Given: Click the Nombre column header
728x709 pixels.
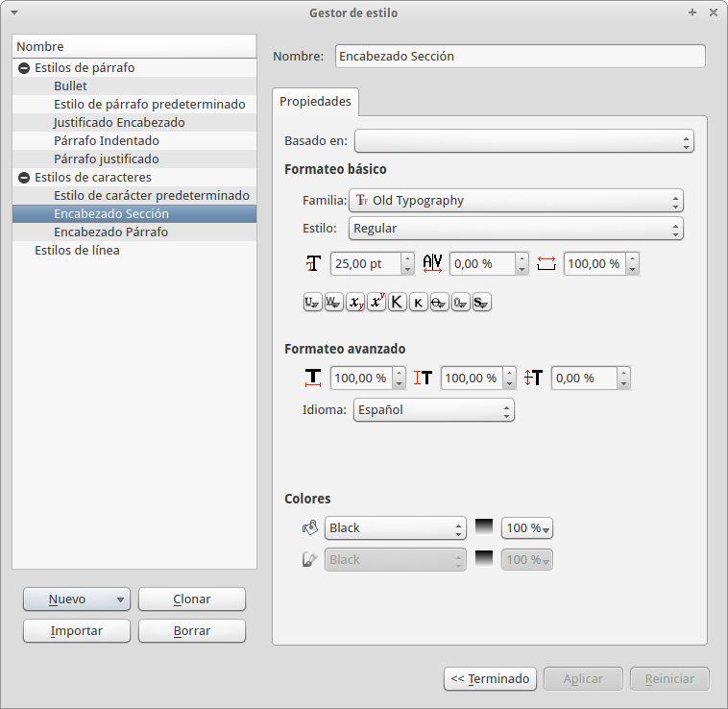Looking at the screenshot, I should coord(134,46).
